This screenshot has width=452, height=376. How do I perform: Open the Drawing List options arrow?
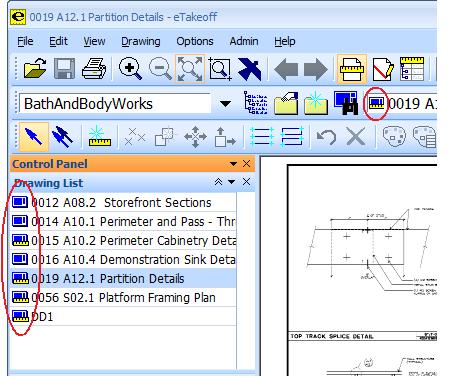coord(231,182)
